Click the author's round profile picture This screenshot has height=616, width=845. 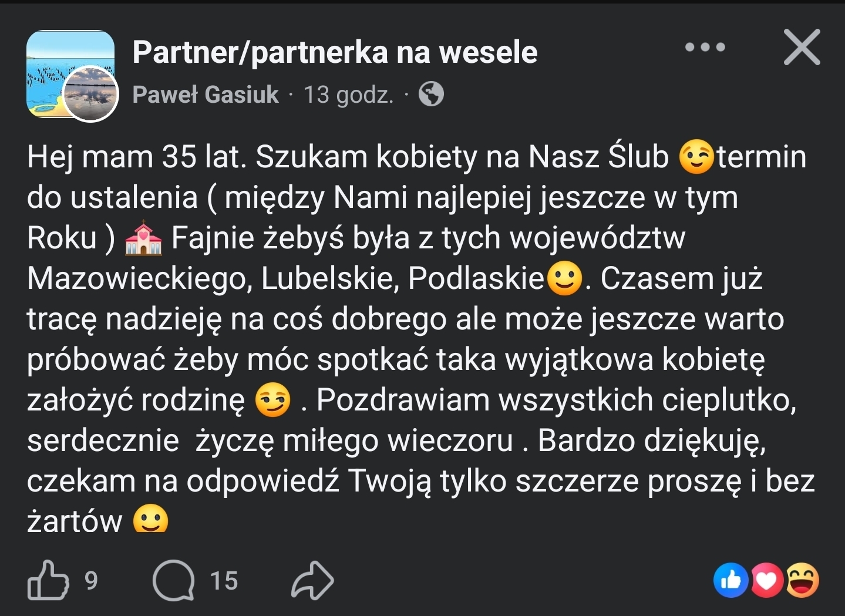click(x=90, y=93)
